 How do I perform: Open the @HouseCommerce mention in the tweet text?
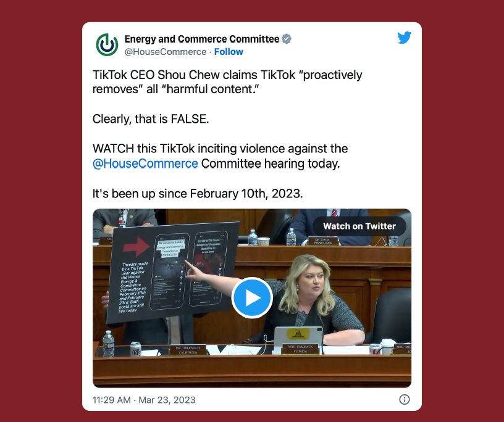click(145, 163)
